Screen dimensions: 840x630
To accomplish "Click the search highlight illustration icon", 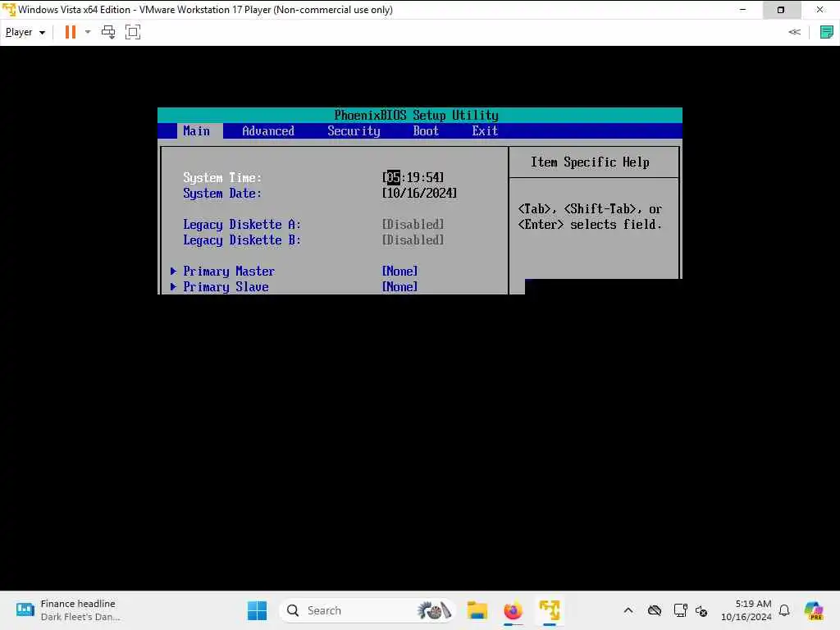I will 434,610.
